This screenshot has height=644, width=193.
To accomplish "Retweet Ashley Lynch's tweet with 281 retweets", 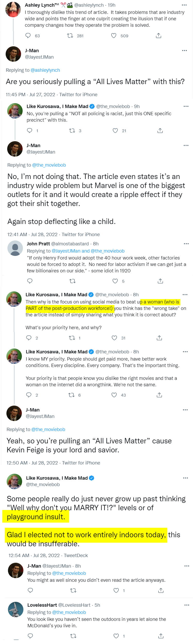I will click(70, 35).
